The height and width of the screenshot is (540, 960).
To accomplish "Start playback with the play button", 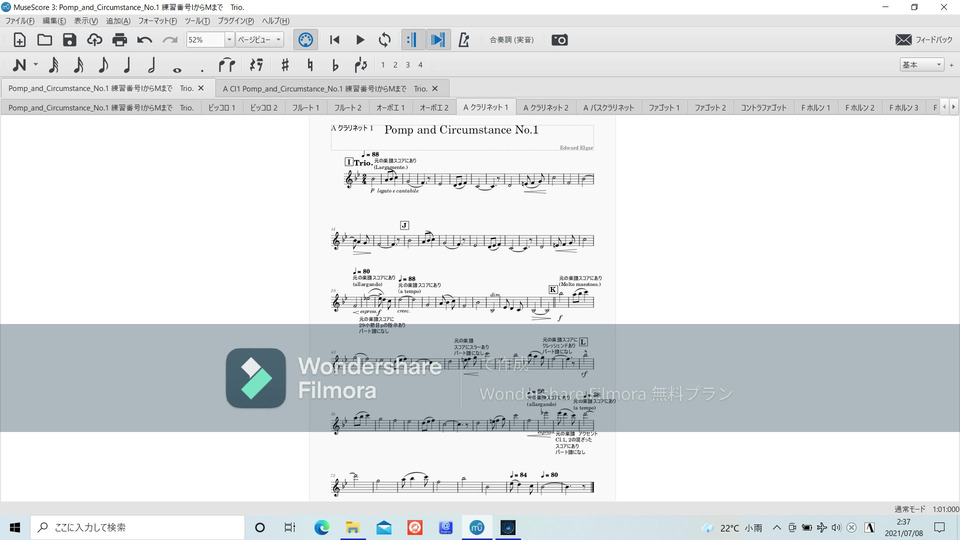I will (x=360, y=40).
